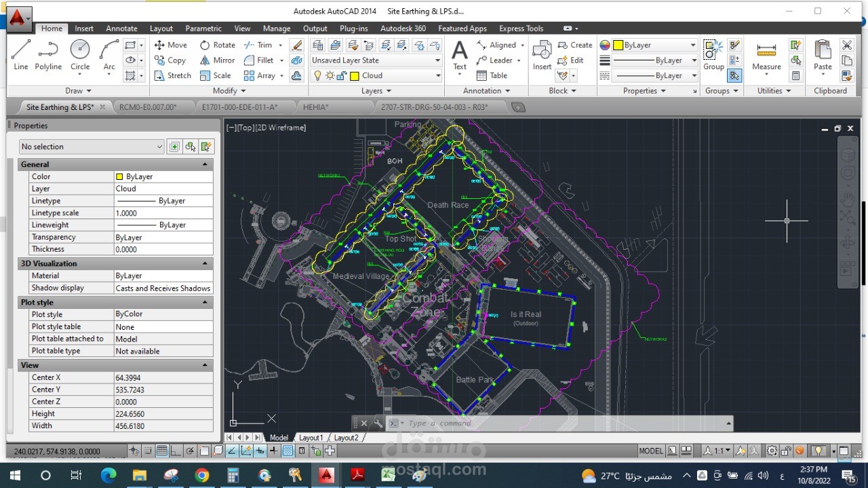Open the AutoCAD application menu button

(x=19, y=20)
